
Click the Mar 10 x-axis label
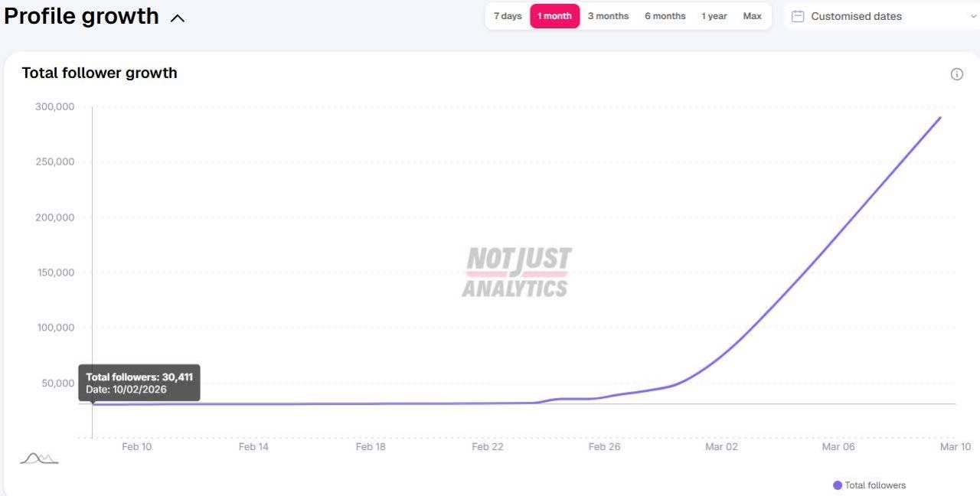955,447
